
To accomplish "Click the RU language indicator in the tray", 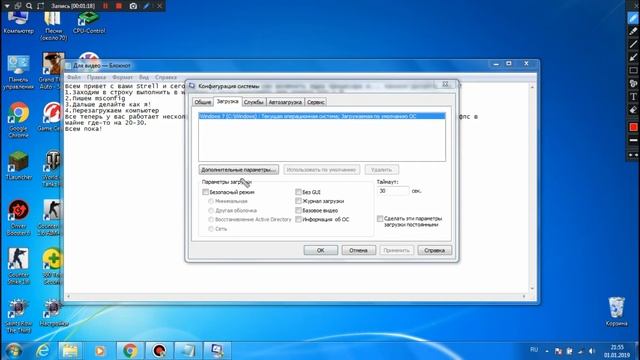I will tap(534, 350).
